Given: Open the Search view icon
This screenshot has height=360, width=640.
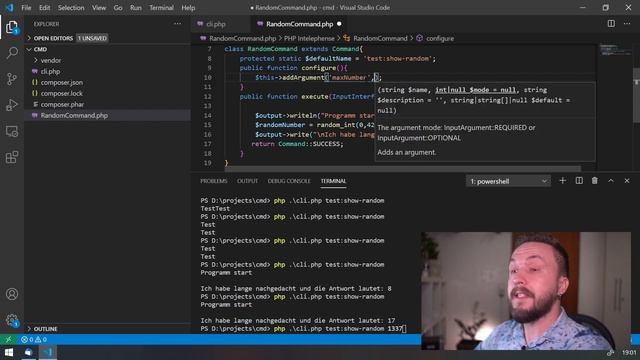Looking at the screenshot, I should 12,53.
